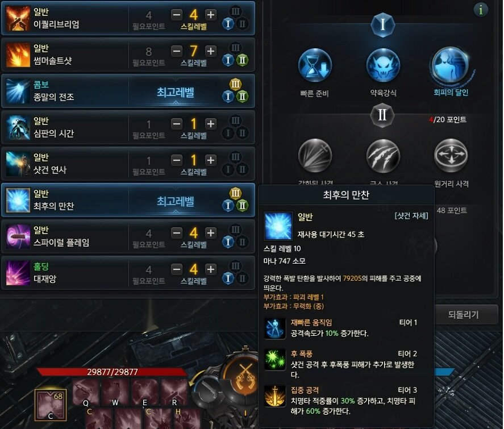504x429 pixels.
Task: Select the 빠른 준비 tripod icon
Action: pyautogui.click(x=315, y=65)
